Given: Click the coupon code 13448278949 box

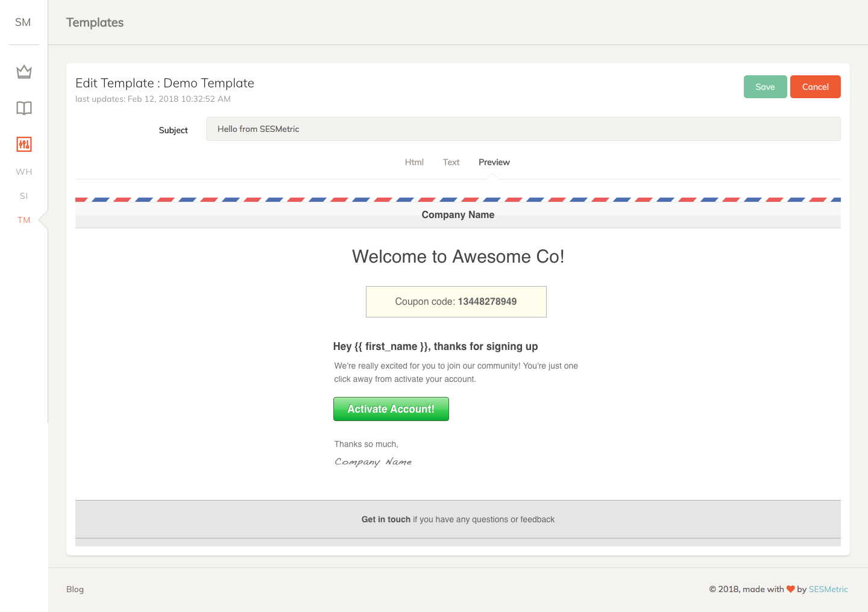Looking at the screenshot, I should 456,302.
